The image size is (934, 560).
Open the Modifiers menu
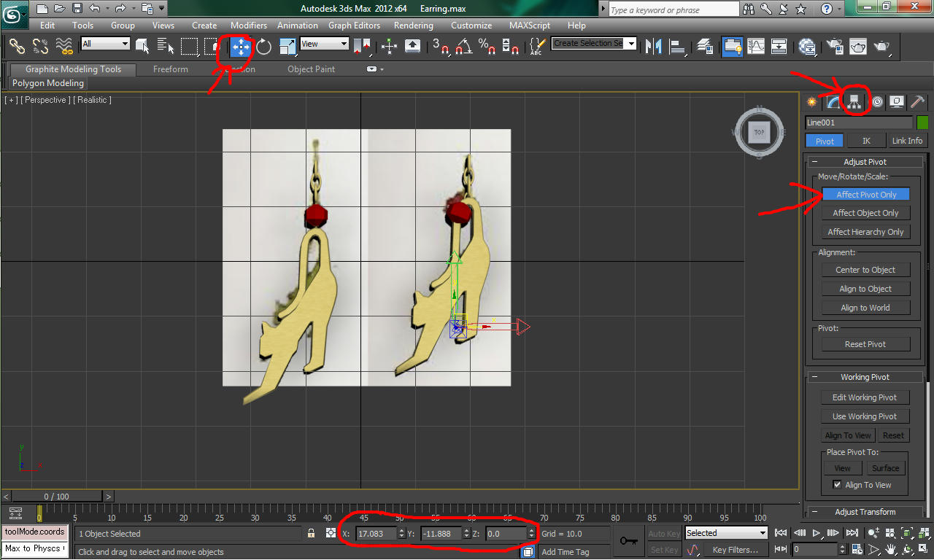tap(249, 26)
